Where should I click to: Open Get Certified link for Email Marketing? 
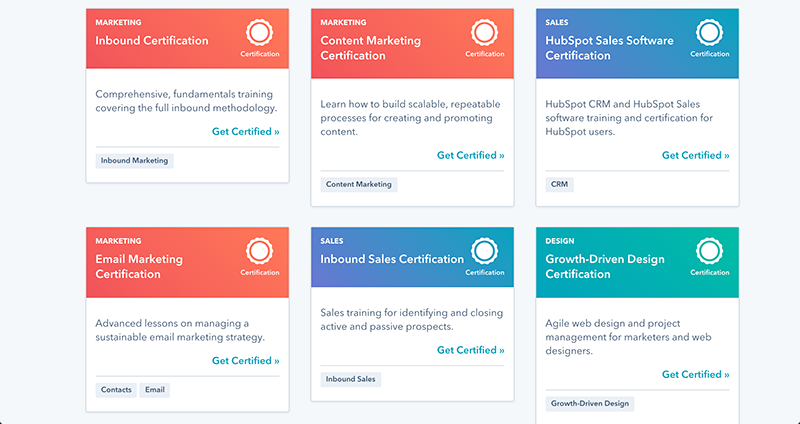(246, 361)
